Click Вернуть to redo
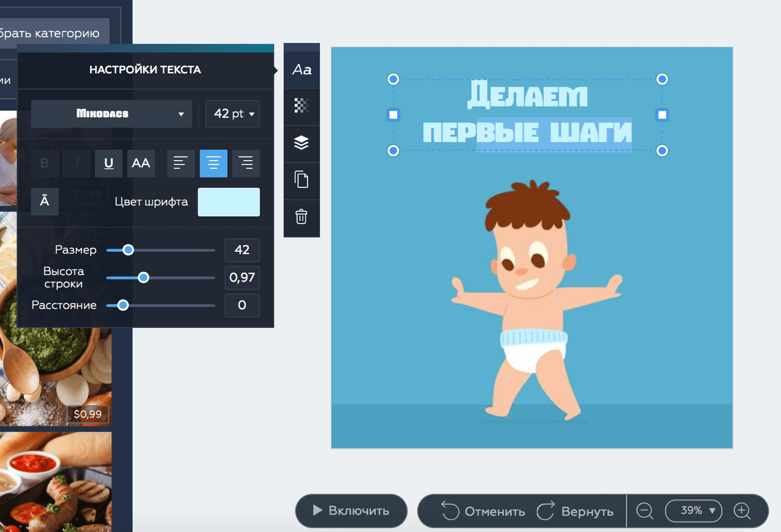 point(575,511)
